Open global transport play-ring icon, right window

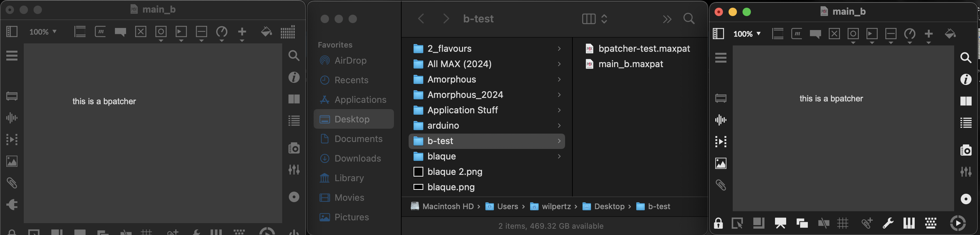click(958, 223)
